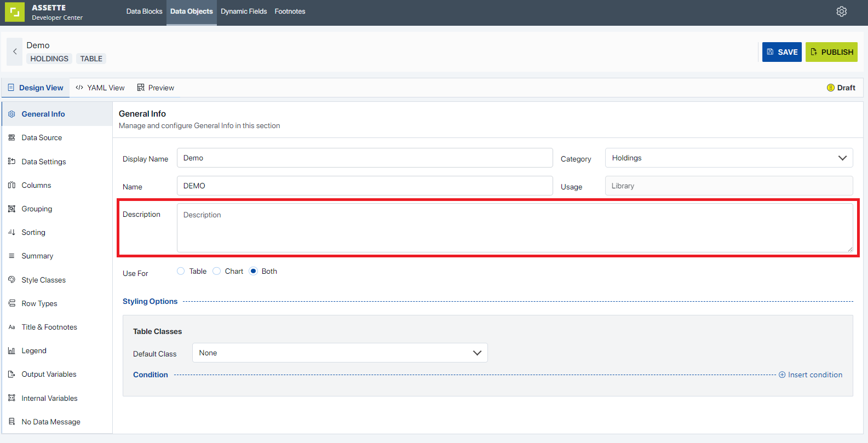Switch to YAML View
Viewport: 868px width, 443px height.
100,88
